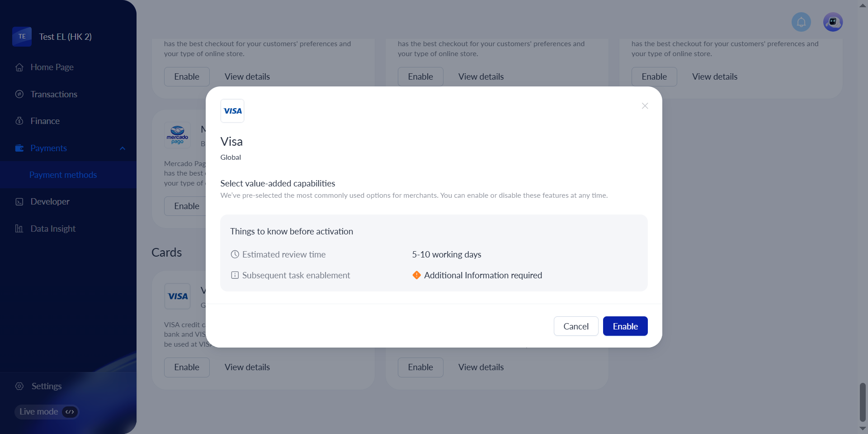Click the Data Insight chart icon

[x=19, y=229]
